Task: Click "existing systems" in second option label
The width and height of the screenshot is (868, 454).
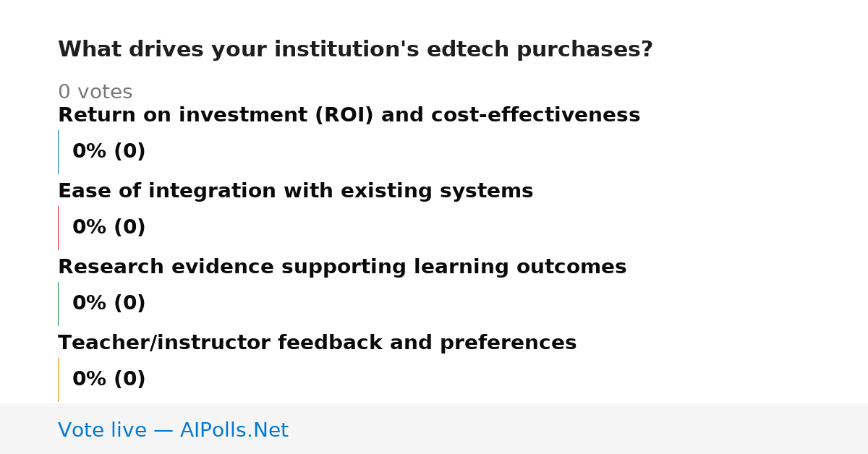Action: pyautogui.click(x=447, y=192)
